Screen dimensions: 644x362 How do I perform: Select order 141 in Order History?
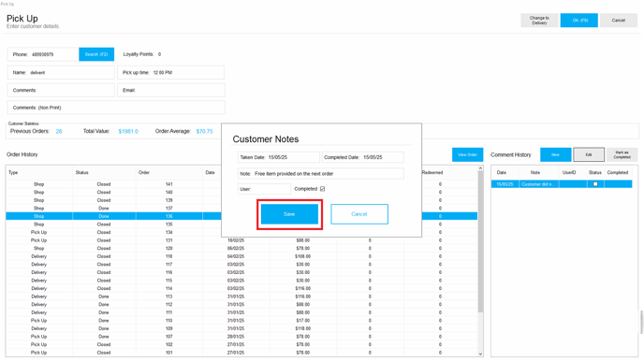tap(241, 184)
